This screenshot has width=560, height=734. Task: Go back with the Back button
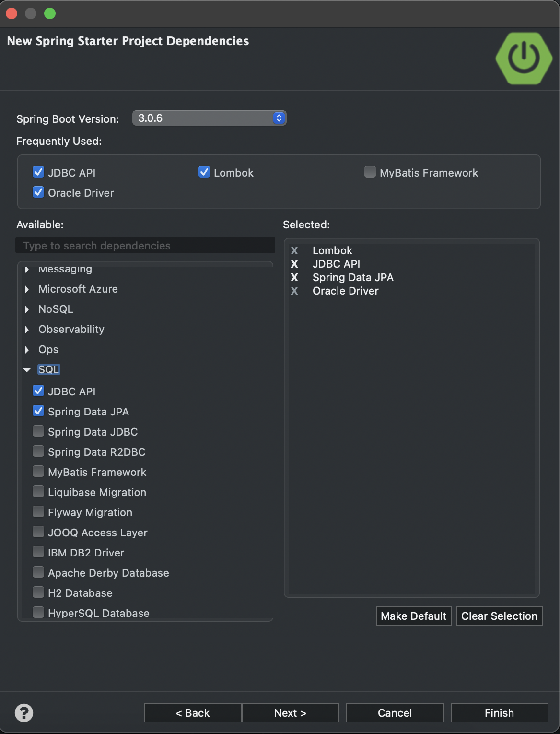193,713
